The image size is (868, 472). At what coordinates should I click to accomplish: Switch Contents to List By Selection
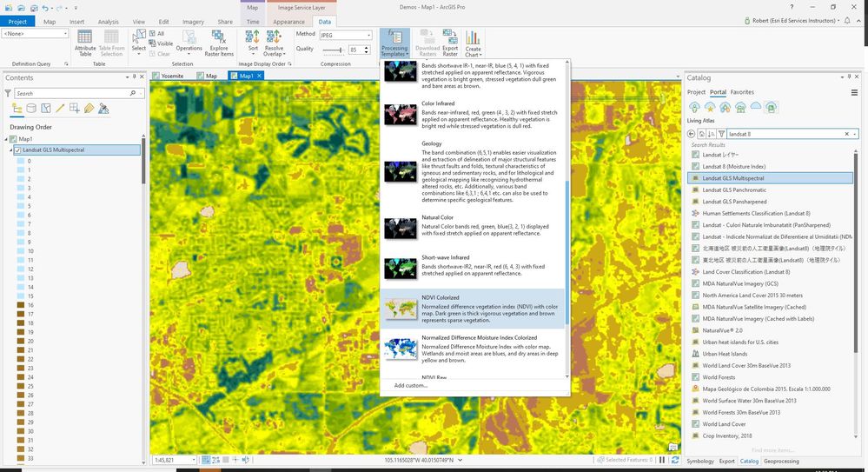46,109
